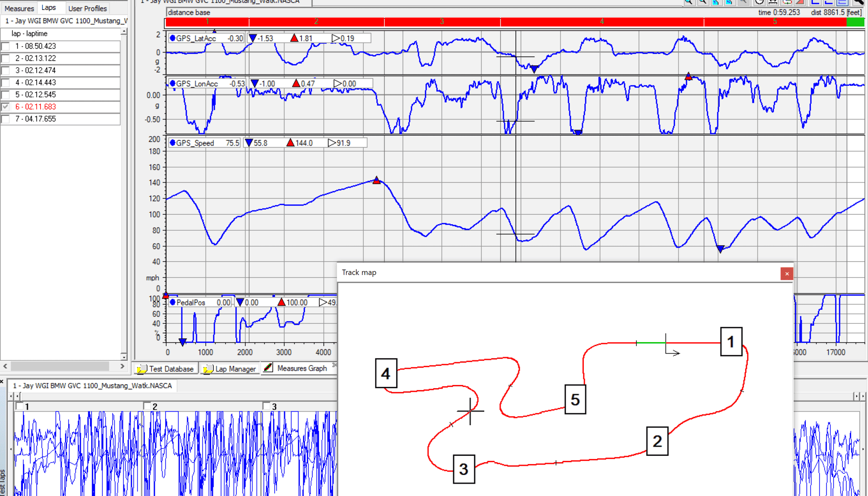
Task: Check lap 1 - 08.50.423 checkbox
Action: click(x=5, y=46)
